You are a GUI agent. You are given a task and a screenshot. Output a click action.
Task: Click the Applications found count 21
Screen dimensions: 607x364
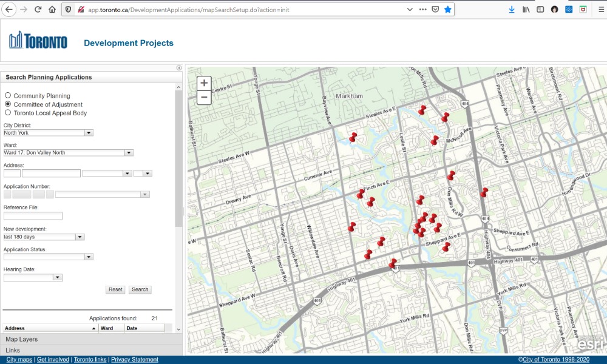(x=154, y=318)
